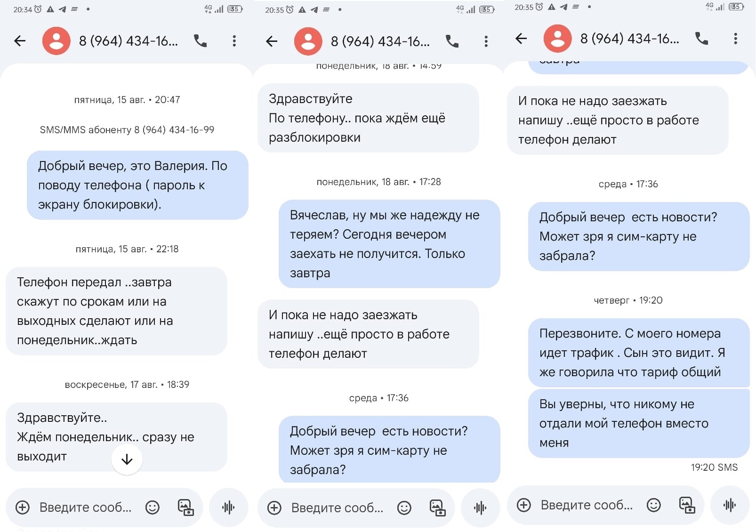The height and width of the screenshot is (532, 756).
Task: Tap back arrow in leftmost chat screen
Action: 20,41
